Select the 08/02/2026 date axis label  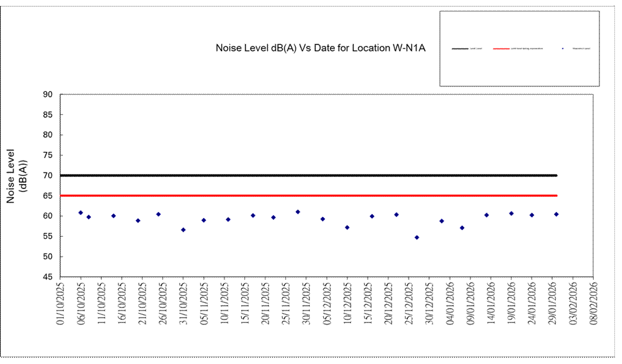593,303
